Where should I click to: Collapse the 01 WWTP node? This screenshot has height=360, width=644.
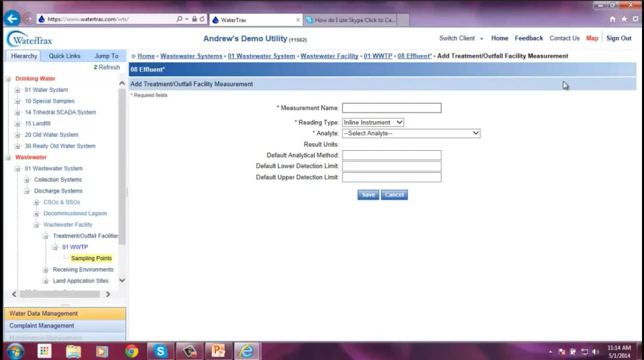pos(54,247)
